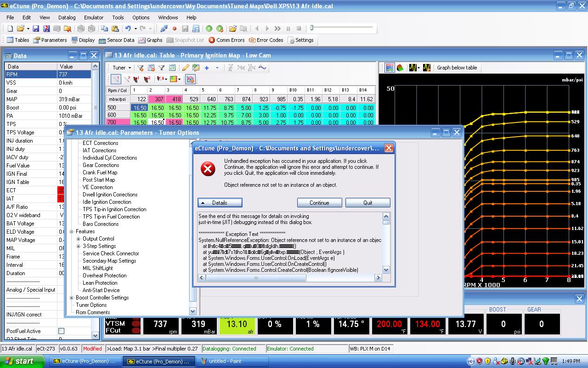
Task: Expand the Boost Controller Settings node
Action: pyautogui.click(x=72, y=298)
